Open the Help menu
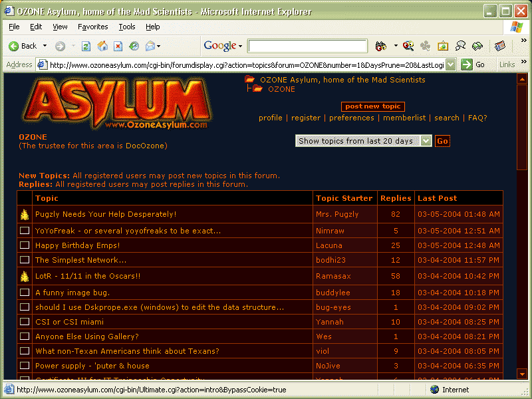The height and width of the screenshot is (399, 532). 153,27
